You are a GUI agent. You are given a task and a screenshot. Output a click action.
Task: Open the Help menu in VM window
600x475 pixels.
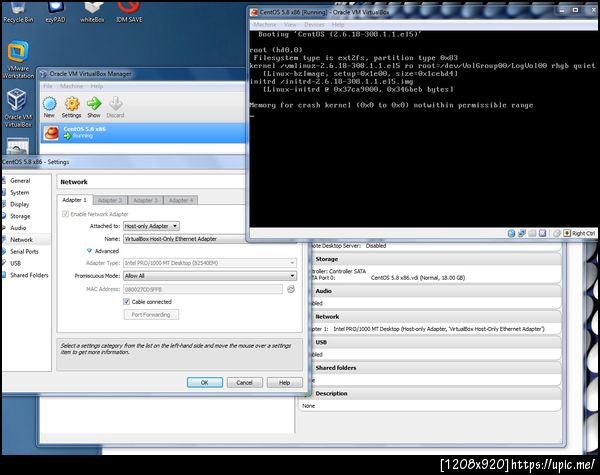pyautogui.click(x=338, y=24)
